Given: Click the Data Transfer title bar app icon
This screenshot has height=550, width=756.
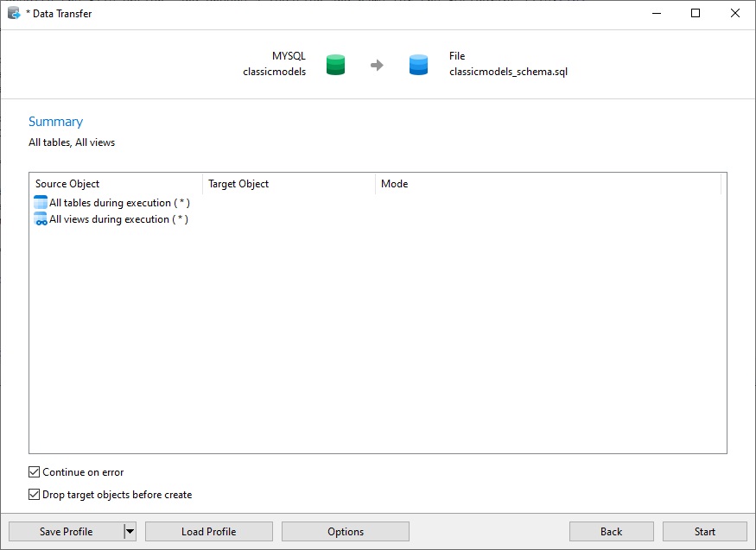Looking at the screenshot, I should coord(14,14).
